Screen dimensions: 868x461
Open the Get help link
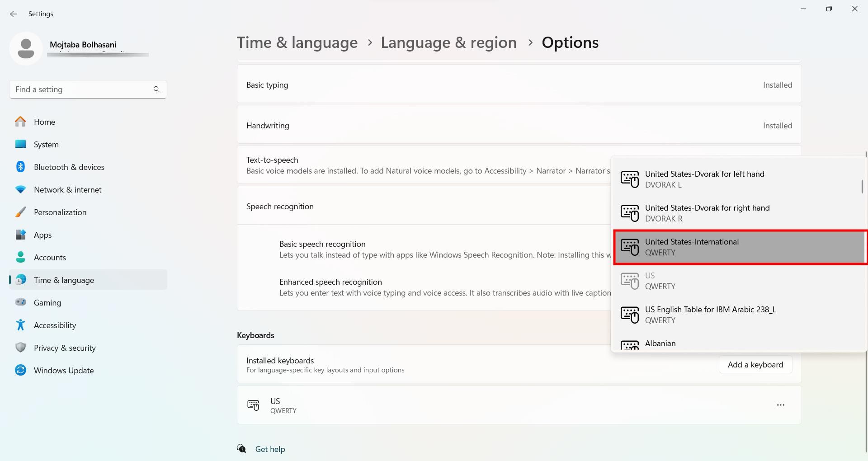click(270, 449)
